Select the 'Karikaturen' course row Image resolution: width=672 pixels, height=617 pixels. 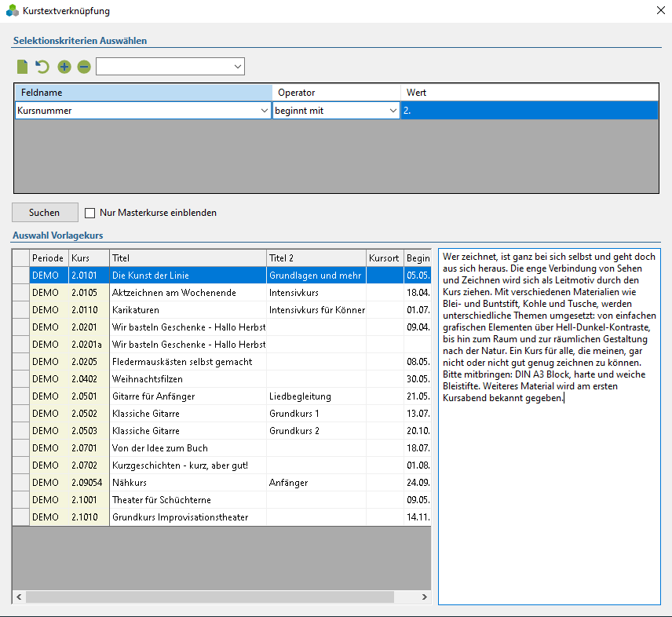(x=221, y=310)
